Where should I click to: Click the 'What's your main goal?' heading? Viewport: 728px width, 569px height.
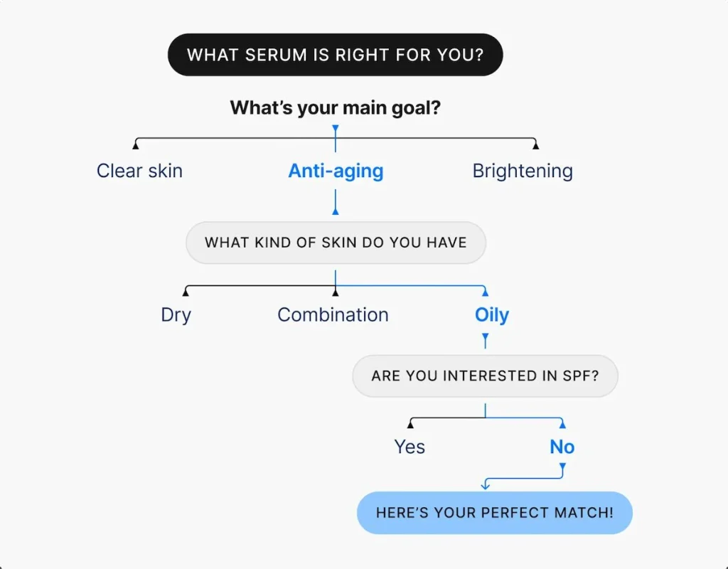pyautogui.click(x=335, y=108)
